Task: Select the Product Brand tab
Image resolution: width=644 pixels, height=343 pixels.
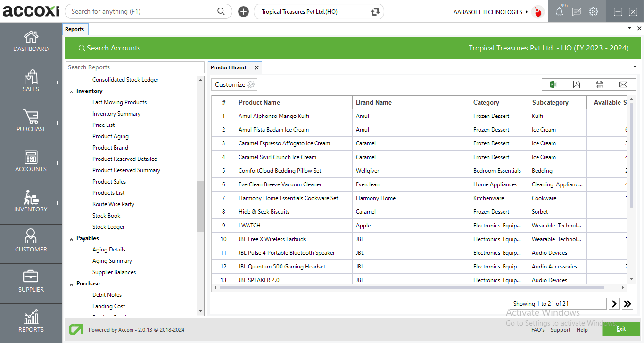Action: pyautogui.click(x=229, y=67)
